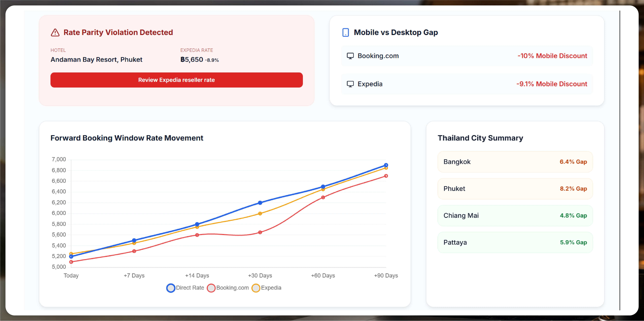This screenshot has width=644, height=321.
Task: Click the monitor icon next to Expedia
Action: 350,84
